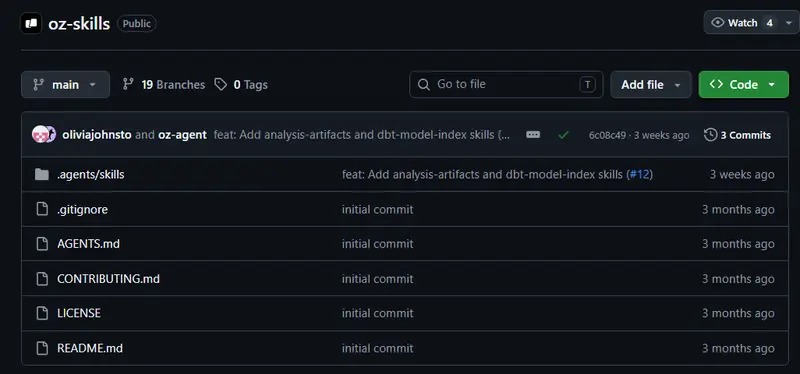Open the 0 Tags link
Image resolution: width=800 pixels, height=374 pixels.
click(241, 85)
